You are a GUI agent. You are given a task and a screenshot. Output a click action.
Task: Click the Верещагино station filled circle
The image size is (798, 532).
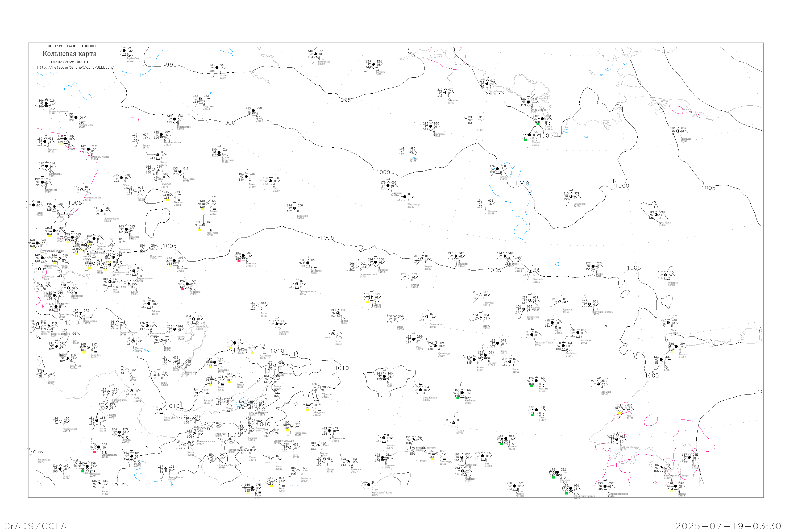(174, 119)
